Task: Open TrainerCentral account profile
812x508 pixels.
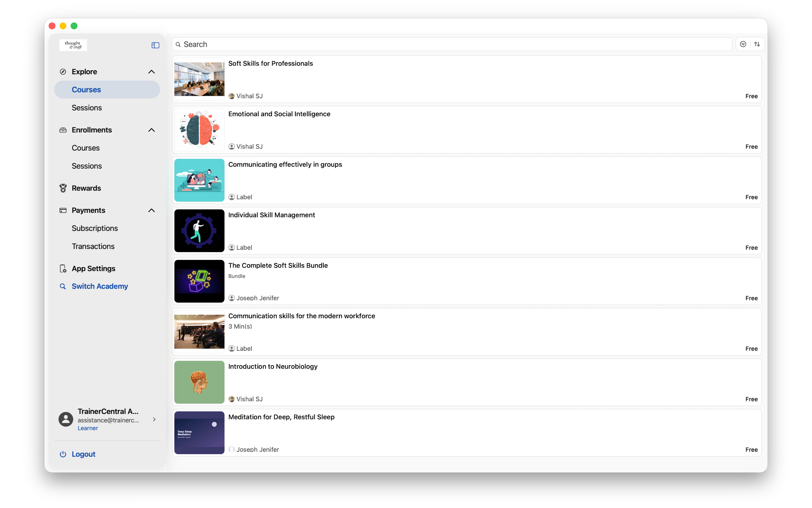Action: click(x=107, y=419)
